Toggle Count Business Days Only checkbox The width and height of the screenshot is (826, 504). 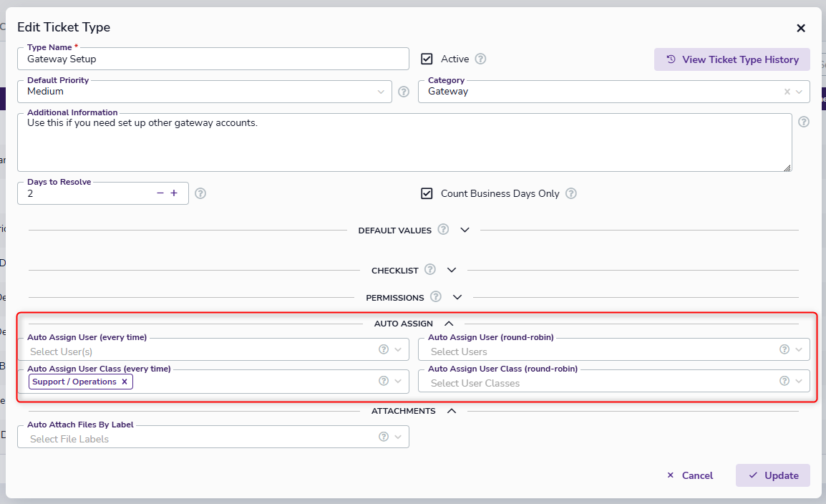click(x=427, y=193)
